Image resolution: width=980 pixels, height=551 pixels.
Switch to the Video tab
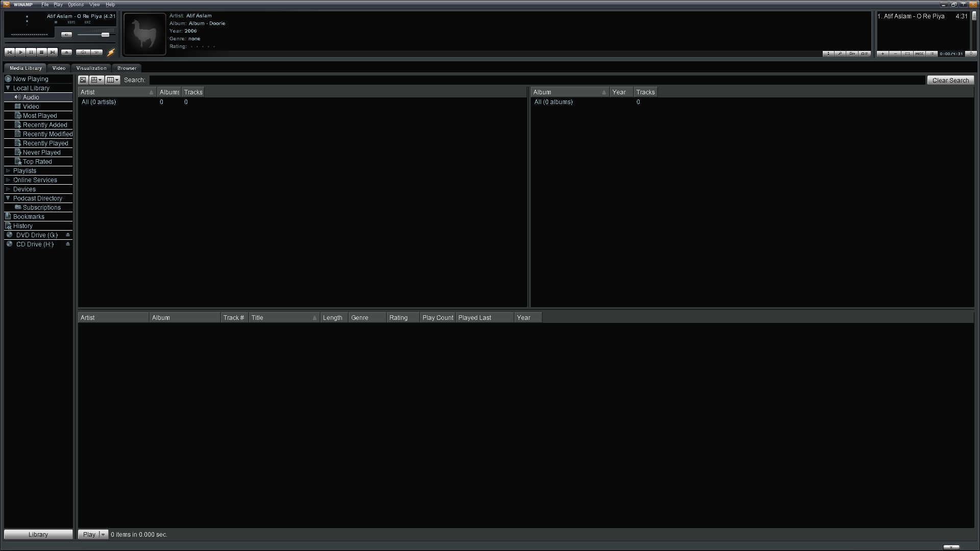(x=59, y=68)
